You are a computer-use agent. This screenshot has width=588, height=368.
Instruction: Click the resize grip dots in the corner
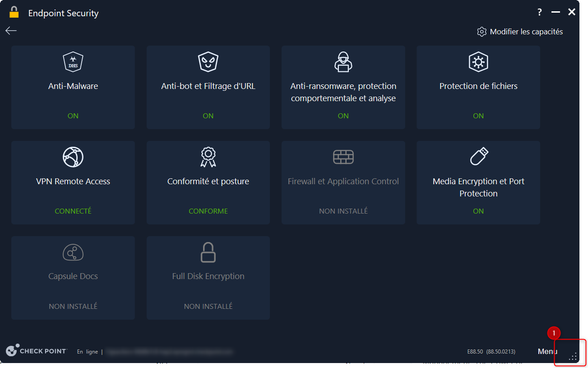[x=573, y=357]
